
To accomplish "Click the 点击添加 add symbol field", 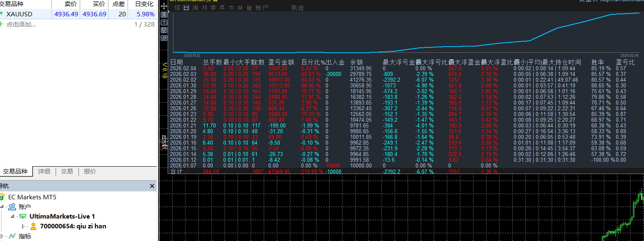I will click(x=21, y=25).
